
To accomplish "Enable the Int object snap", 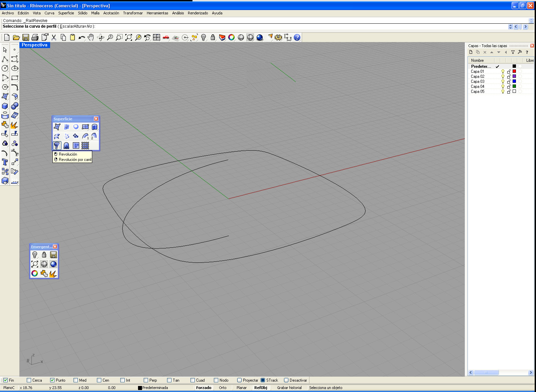I will pyautogui.click(x=122, y=380).
